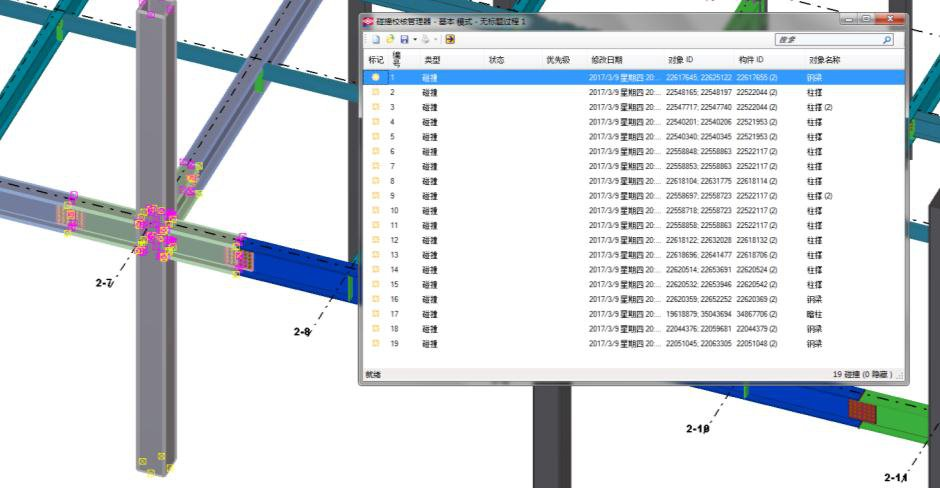This screenshot has width=940, height=488.
Task: Click the clash manager window title icon
Action: click(x=368, y=22)
